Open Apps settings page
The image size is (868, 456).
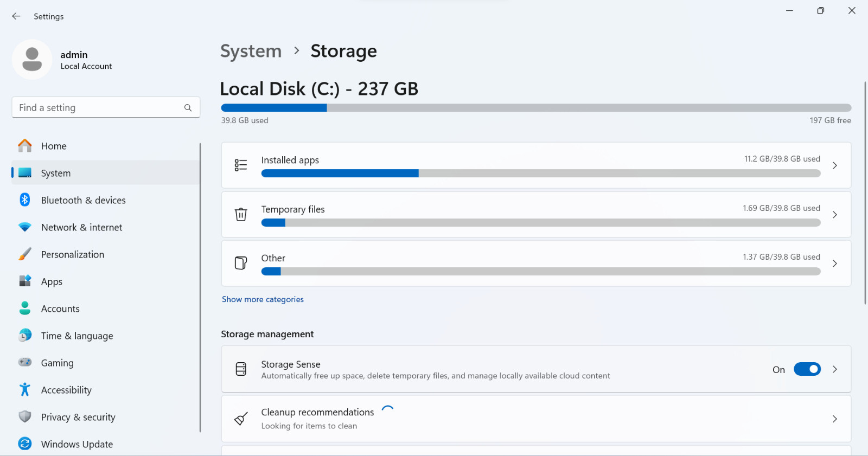tap(106, 281)
